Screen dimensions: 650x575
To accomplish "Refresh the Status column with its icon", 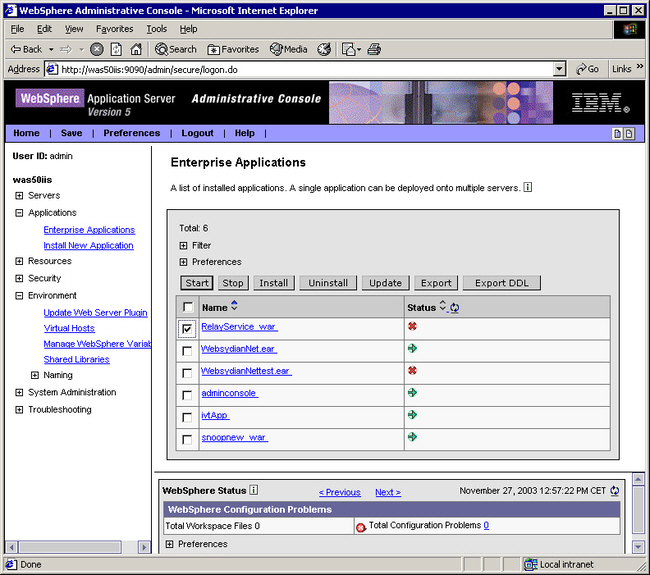I will click(x=454, y=308).
